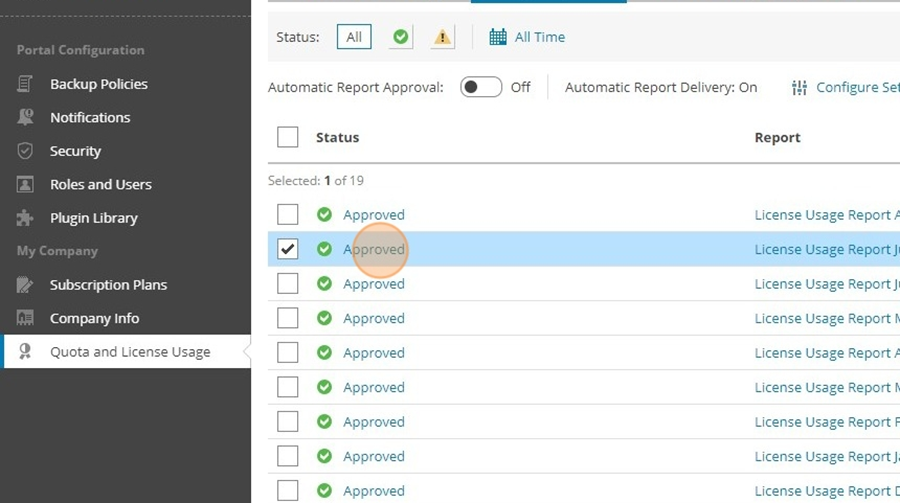Select the All status filter button
This screenshot has height=503, width=900.
click(354, 37)
